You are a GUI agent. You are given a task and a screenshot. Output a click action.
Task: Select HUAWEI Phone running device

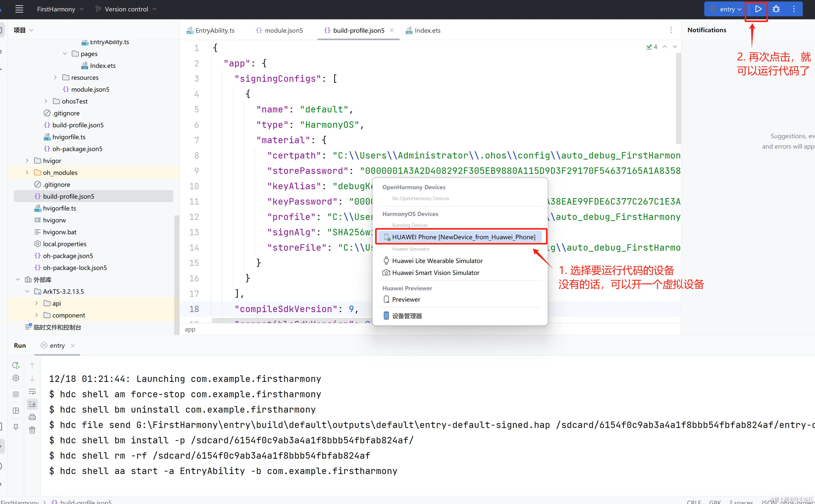[x=460, y=237]
